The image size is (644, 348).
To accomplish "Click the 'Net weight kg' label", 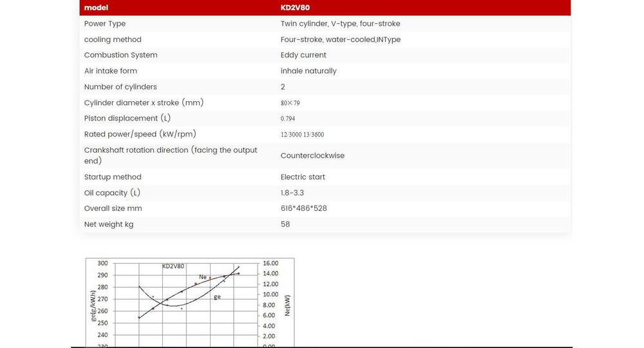I will [109, 224].
